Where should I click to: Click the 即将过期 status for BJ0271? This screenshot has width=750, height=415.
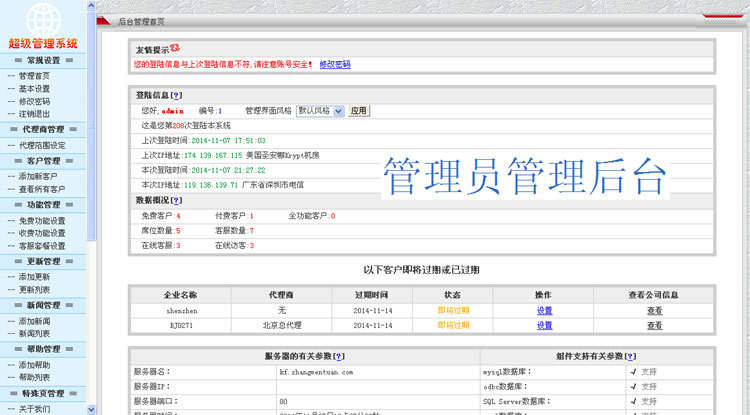[x=453, y=325]
